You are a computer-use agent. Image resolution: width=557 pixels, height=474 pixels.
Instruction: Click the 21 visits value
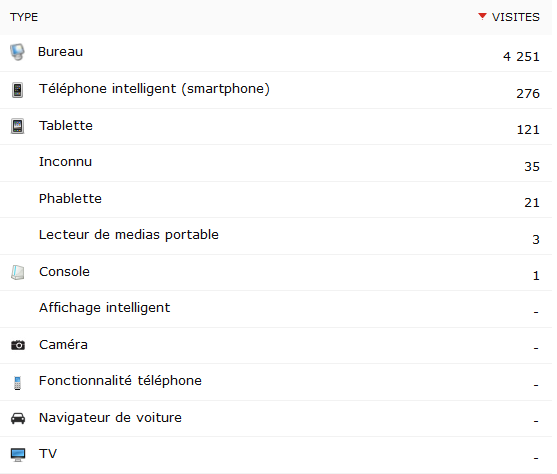point(532,203)
